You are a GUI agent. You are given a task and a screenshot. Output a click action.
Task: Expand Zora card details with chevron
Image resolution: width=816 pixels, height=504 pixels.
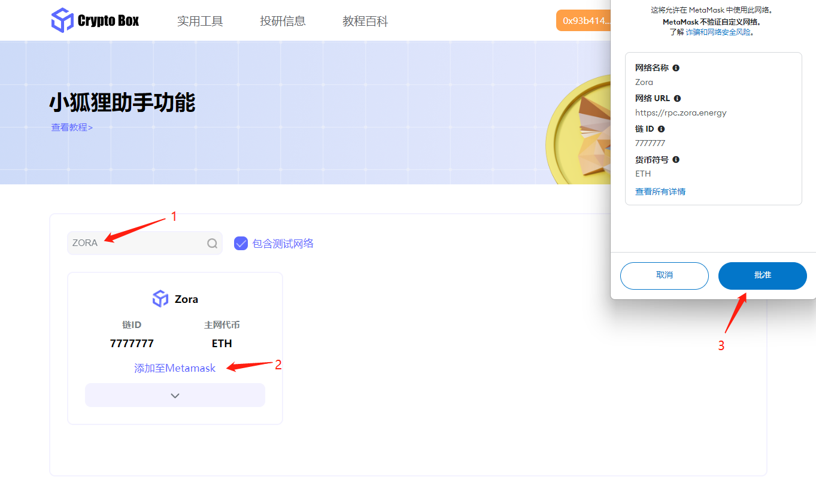pos(175,396)
